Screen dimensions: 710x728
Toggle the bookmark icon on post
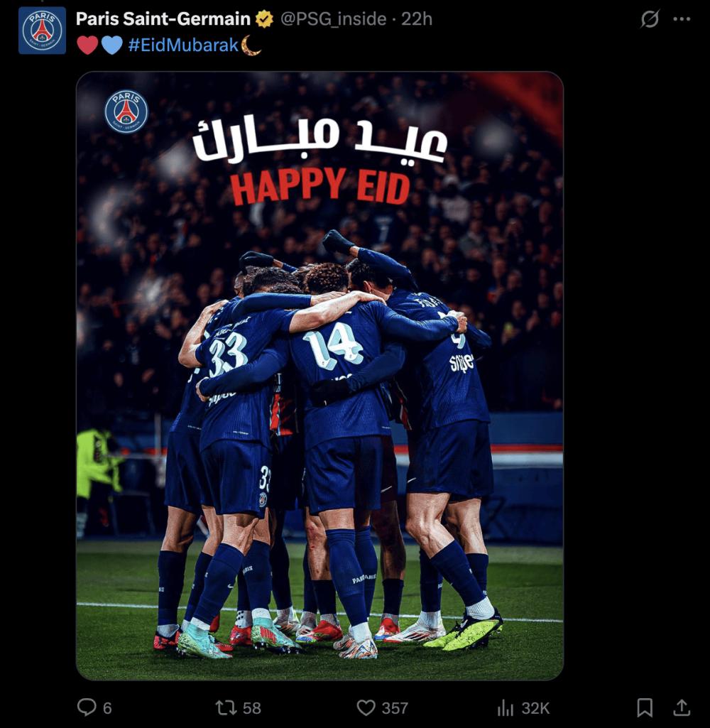coord(645,707)
